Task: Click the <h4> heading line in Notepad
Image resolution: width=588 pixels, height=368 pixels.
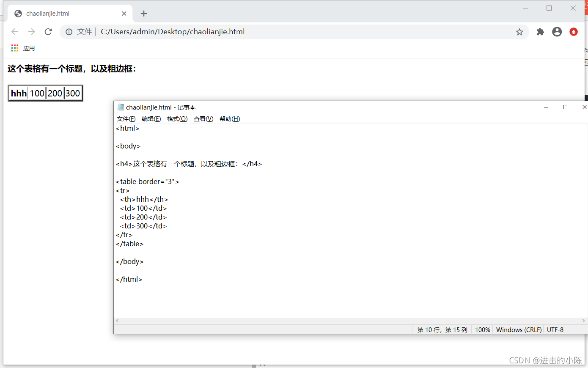Action: coord(189,164)
